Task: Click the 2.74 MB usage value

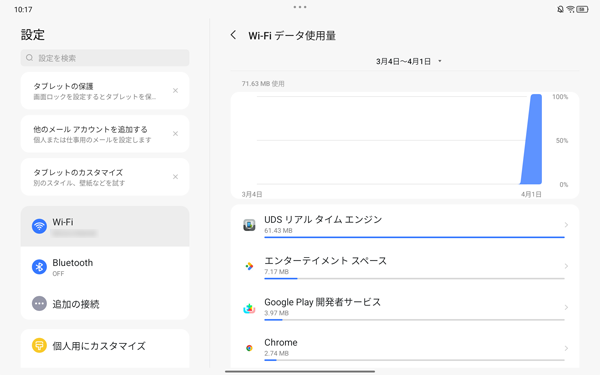Action: (x=276, y=354)
